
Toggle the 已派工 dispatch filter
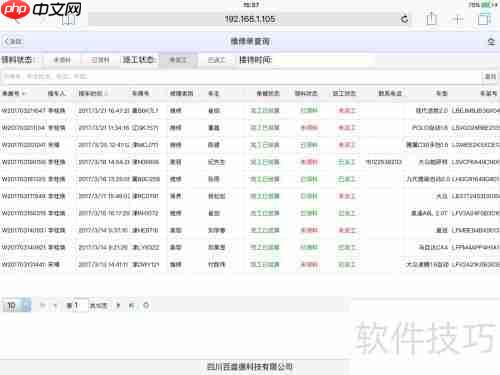pyautogui.click(x=217, y=60)
